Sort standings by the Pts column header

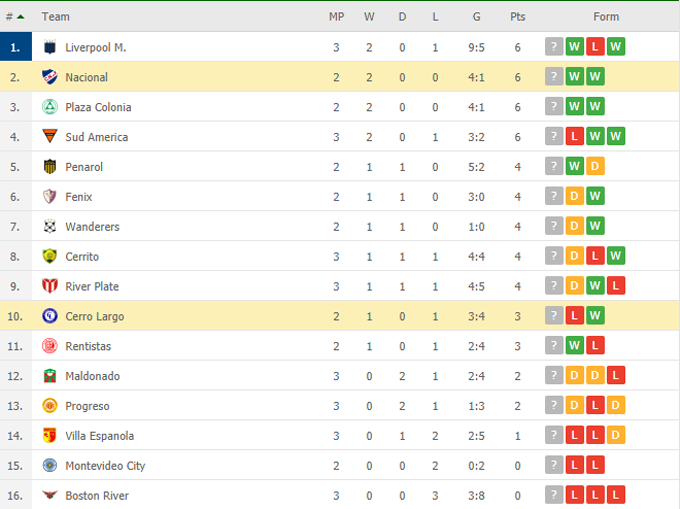click(517, 17)
